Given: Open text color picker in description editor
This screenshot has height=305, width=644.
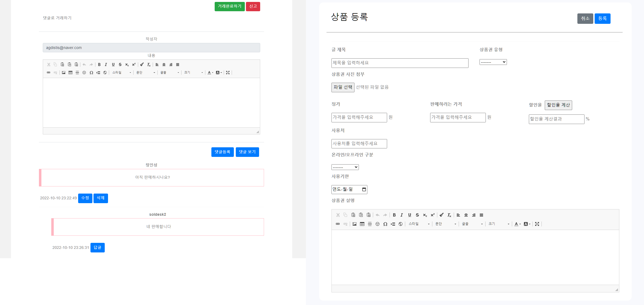Looking at the screenshot, I should (517, 224).
